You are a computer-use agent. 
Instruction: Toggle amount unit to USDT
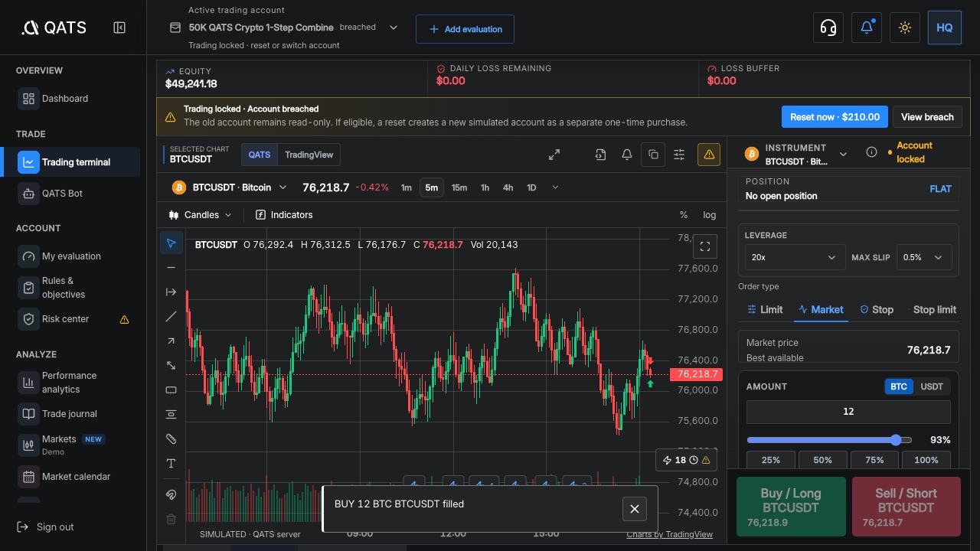pyautogui.click(x=932, y=386)
